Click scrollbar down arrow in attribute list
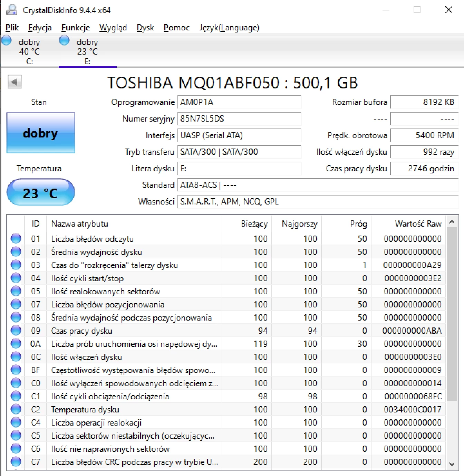 pos(452,464)
